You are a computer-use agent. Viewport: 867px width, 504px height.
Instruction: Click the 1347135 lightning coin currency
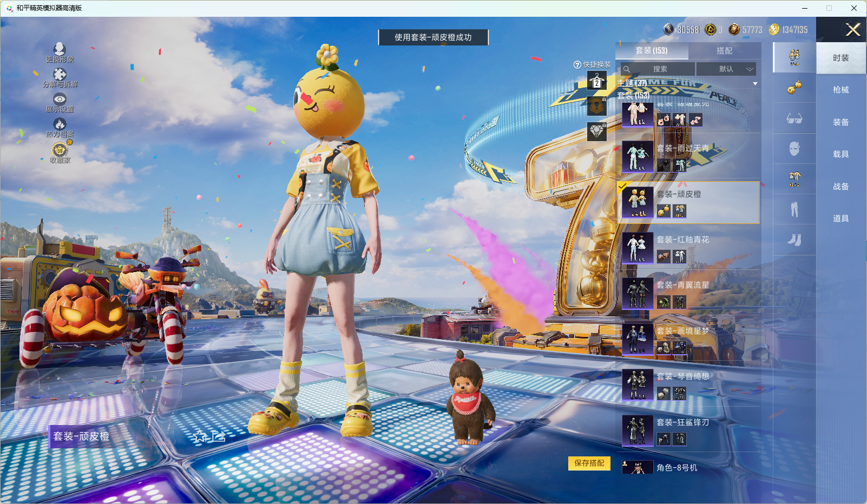pos(774,29)
